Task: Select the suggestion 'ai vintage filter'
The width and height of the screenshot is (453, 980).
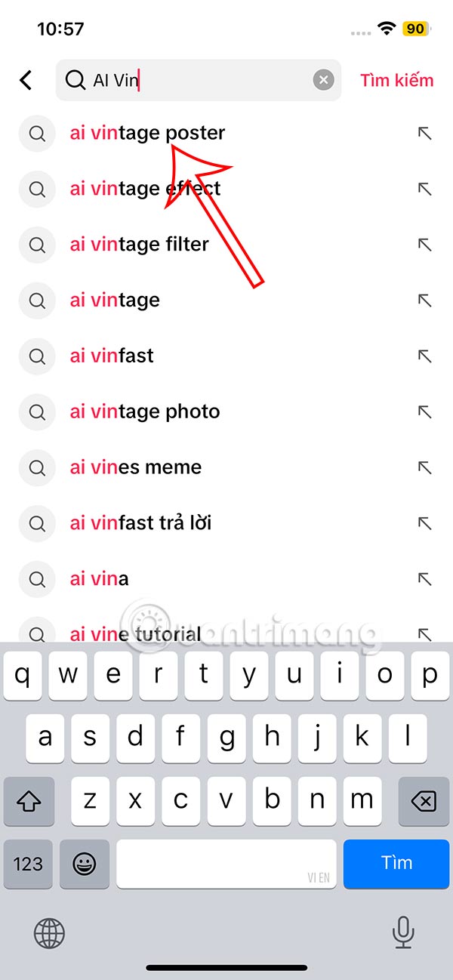Action: pyautogui.click(x=139, y=245)
